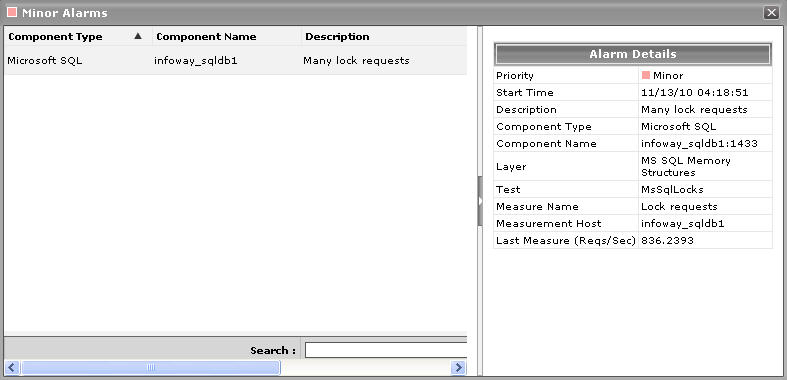
Task: Close the Minor Alarms window
Action: pos(771,13)
